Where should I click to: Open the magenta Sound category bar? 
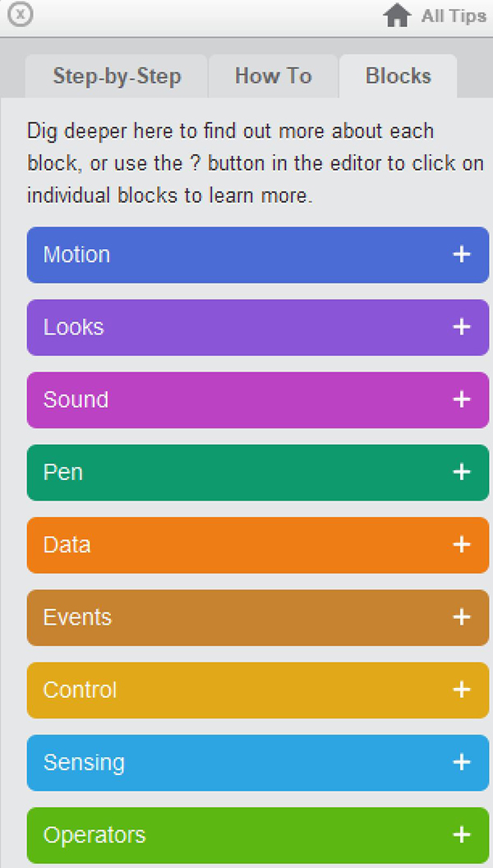(258, 399)
